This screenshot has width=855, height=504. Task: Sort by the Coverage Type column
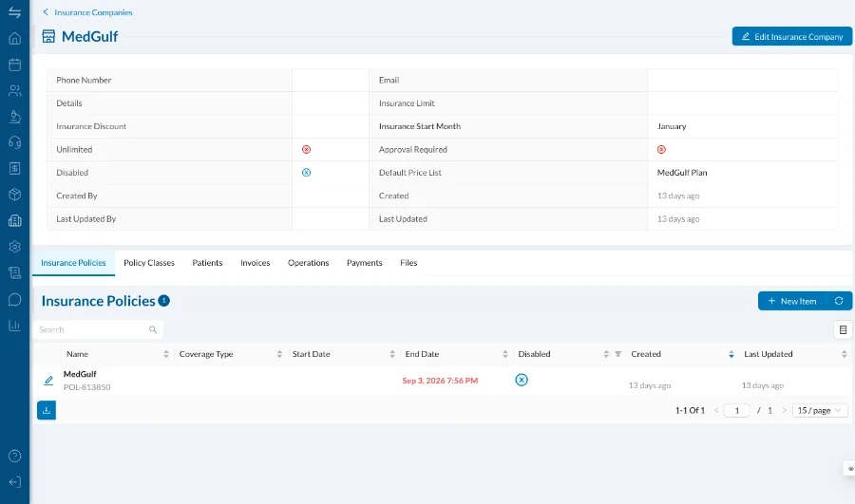click(x=279, y=354)
